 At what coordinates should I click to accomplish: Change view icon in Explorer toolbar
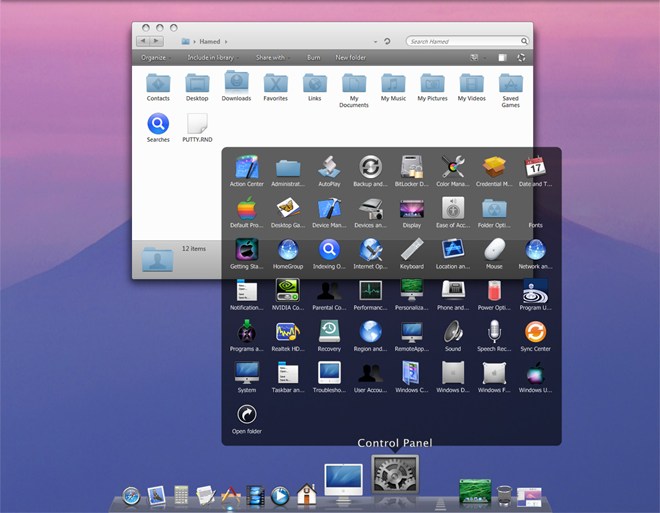tap(474, 57)
